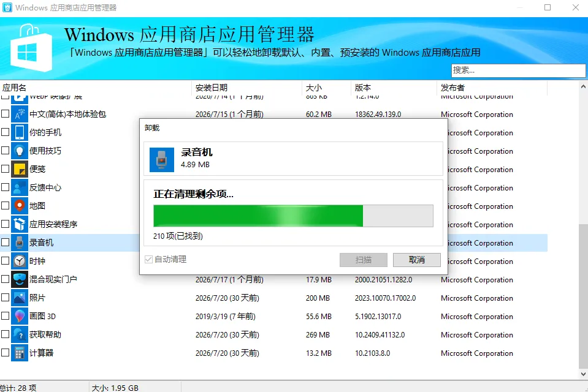Click the Paint 3D (画图 3D) icon
588x392 pixels.
(20, 316)
